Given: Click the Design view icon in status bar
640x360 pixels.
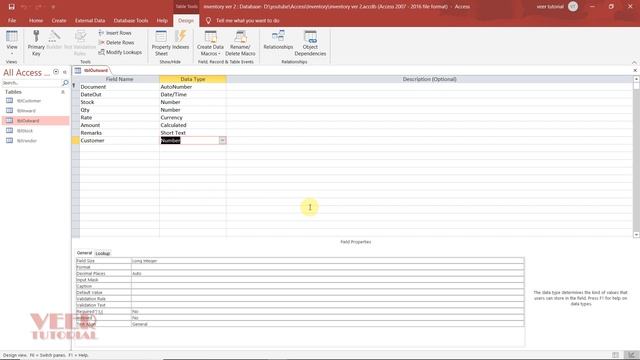Looking at the screenshot, I should click(631, 355).
